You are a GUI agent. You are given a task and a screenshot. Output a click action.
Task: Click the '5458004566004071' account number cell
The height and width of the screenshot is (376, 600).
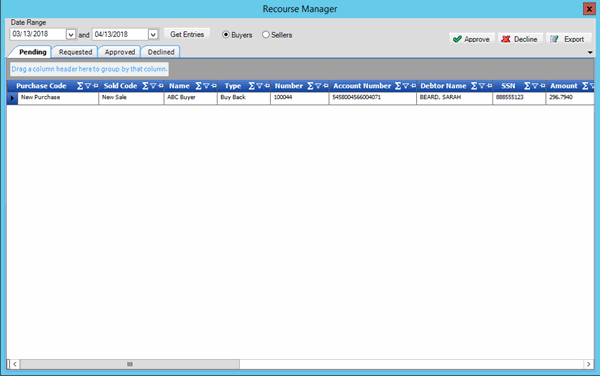373,98
